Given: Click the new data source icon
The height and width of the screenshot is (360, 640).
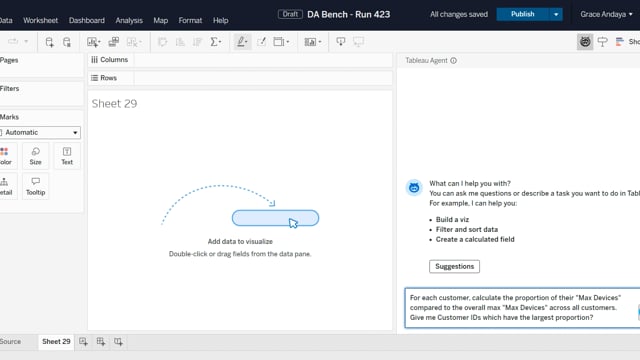Looking at the screenshot, I should tap(49, 42).
